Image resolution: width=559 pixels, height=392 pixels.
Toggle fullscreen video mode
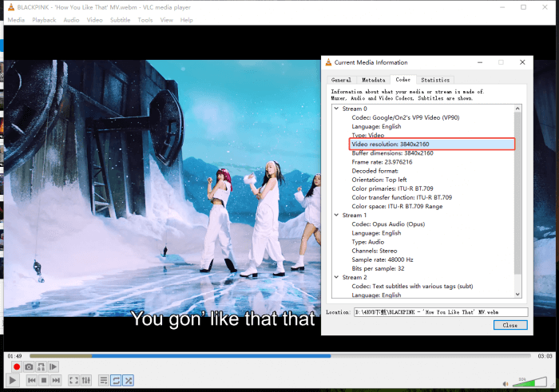pyautogui.click(x=73, y=381)
